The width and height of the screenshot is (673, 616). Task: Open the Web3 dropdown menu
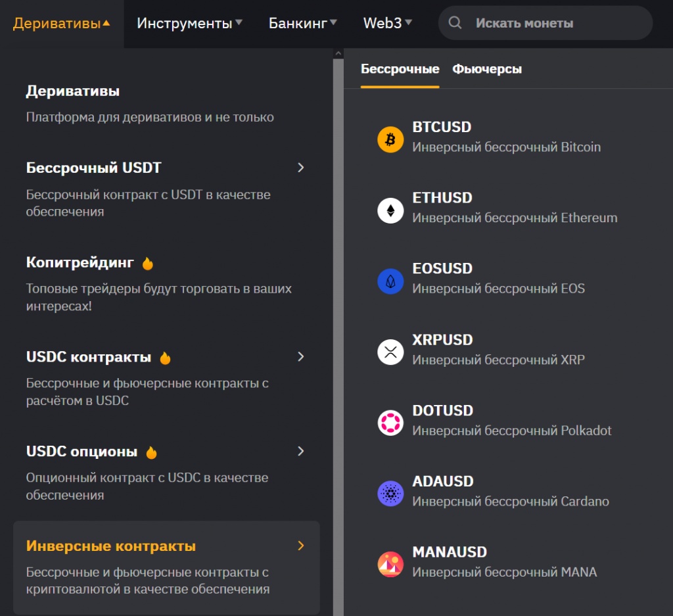(388, 24)
